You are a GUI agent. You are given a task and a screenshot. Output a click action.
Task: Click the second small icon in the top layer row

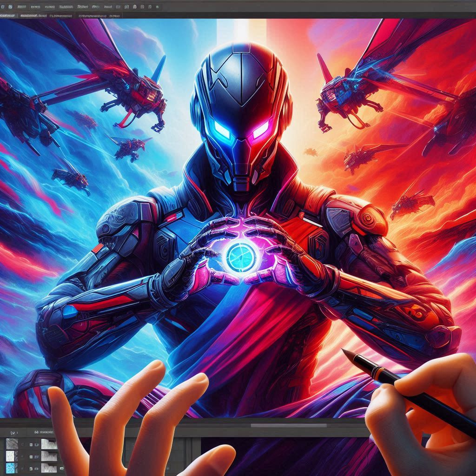pos(36,445)
